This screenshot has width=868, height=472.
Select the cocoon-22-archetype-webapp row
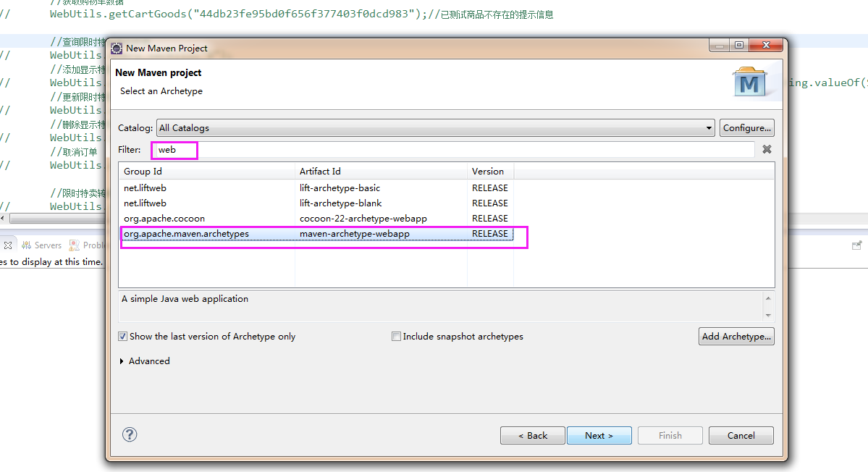coord(316,219)
